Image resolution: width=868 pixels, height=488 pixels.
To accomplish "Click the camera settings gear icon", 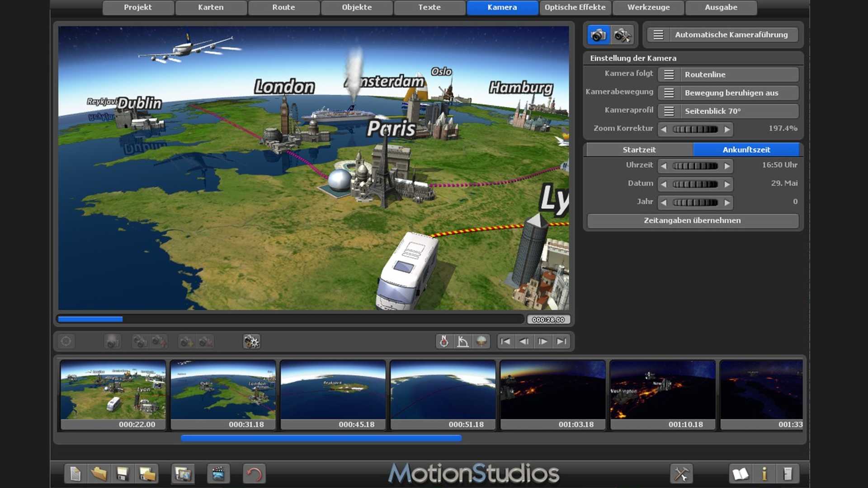I will click(x=251, y=342).
